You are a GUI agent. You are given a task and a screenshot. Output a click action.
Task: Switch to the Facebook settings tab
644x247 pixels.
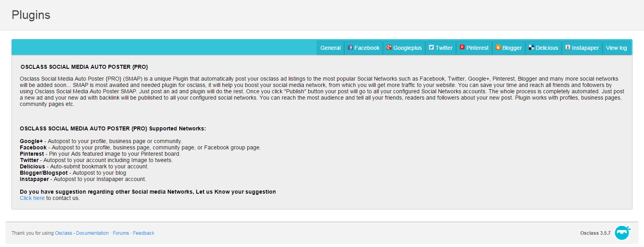coord(363,47)
